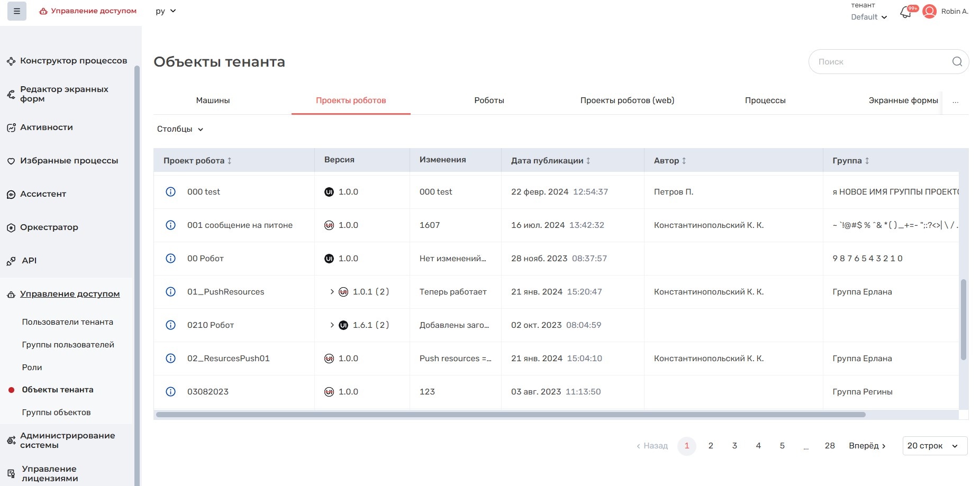Screen dimensions: 980x486
Task: Open the Столбцы columns dropdown
Action: tap(180, 129)
